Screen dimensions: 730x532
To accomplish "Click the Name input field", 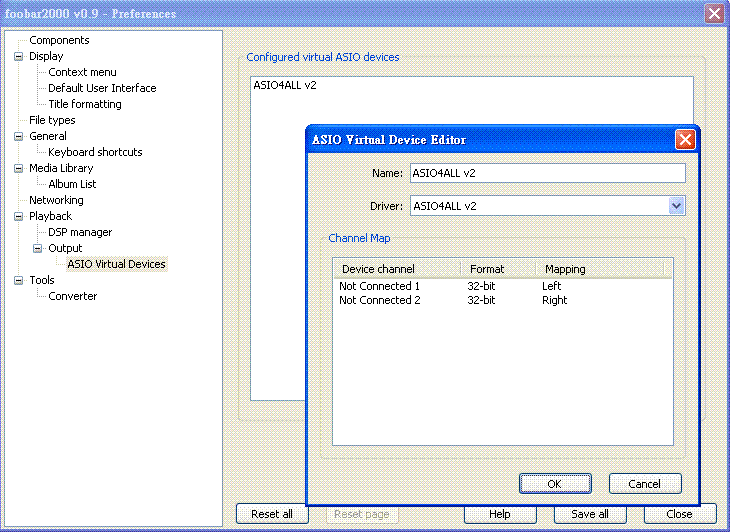I will pyautogui.click(x=548, y=173).
